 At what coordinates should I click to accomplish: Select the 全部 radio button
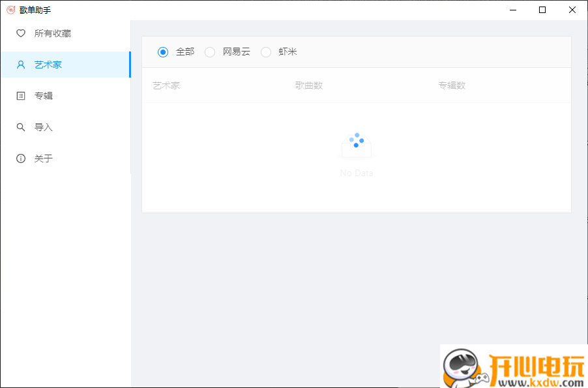(x=162, y=52)
